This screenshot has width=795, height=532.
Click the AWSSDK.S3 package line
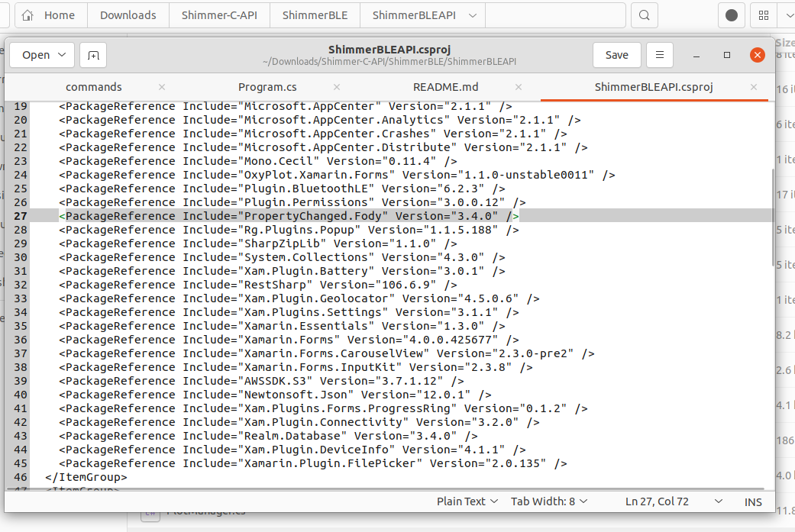(x=262, y=381)
